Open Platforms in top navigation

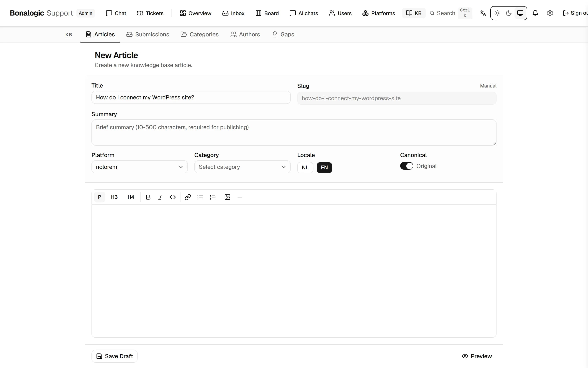click(379, 13)
